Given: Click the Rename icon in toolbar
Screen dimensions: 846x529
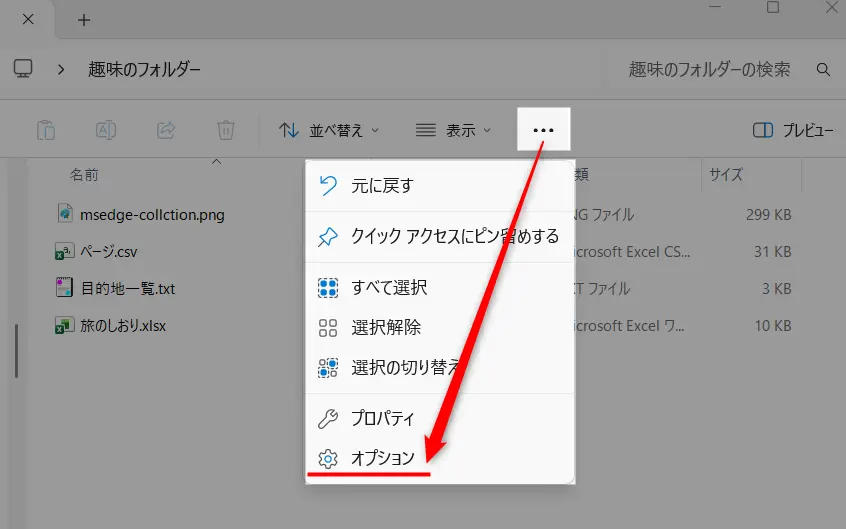Looking at the screenshot, I should point(106,130).
